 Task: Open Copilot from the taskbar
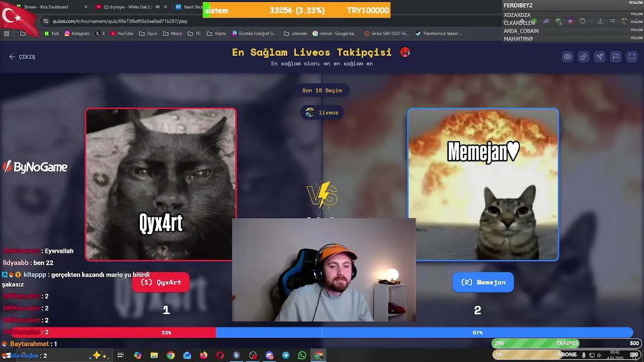click(138, 355)
